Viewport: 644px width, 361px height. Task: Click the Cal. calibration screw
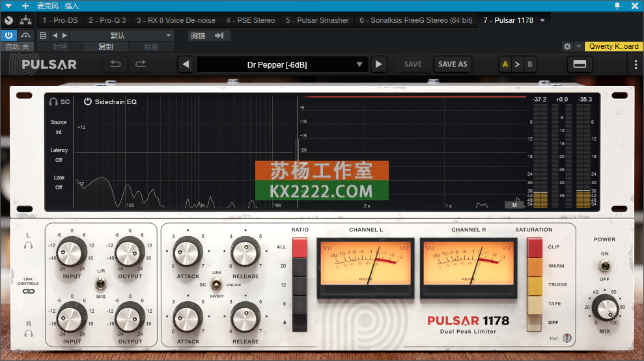(x=567, y=338)
